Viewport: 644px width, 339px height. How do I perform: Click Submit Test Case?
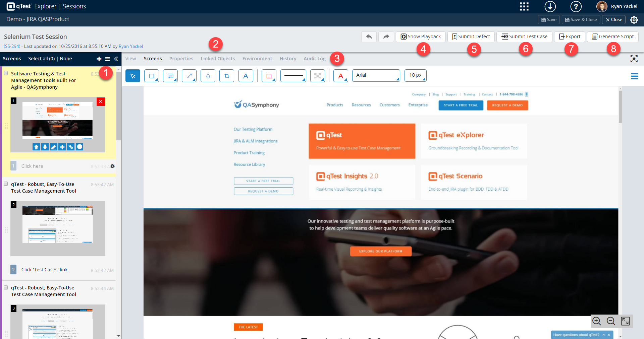coord(525,37)
